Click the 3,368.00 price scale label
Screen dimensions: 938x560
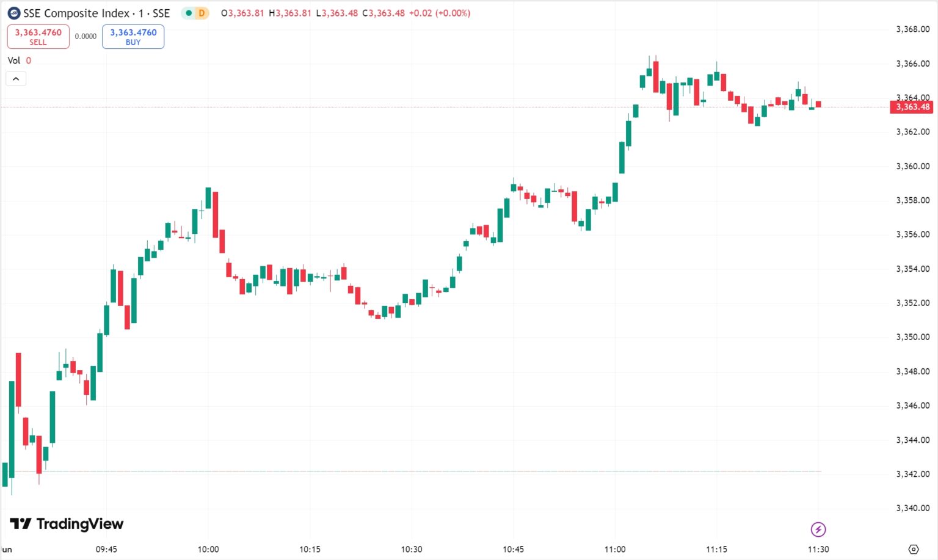coord(912,29)
